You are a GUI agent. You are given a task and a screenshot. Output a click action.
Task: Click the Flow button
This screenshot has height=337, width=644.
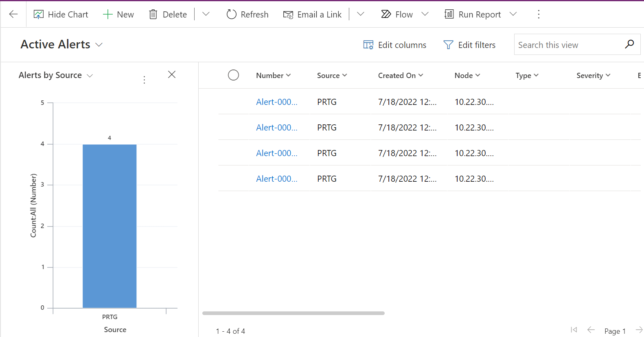coord(397,14)
